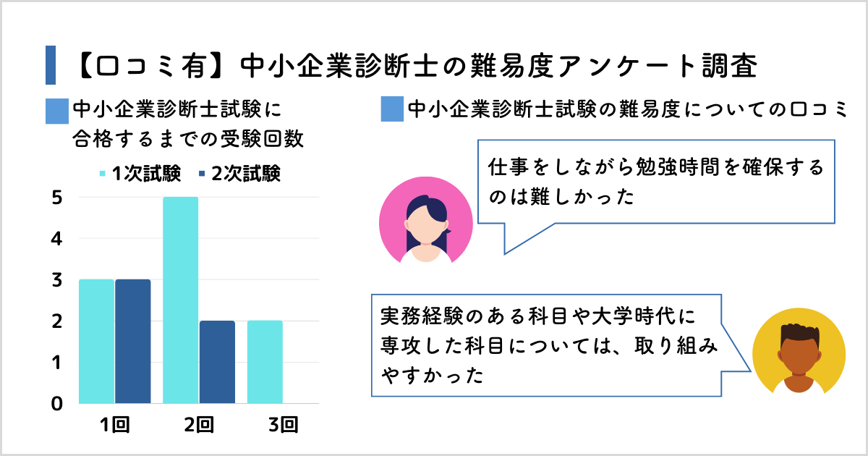This screenshot has height=456, width=868.
Task: Click the cyan bar for 3回
Action: click(265, 362)
